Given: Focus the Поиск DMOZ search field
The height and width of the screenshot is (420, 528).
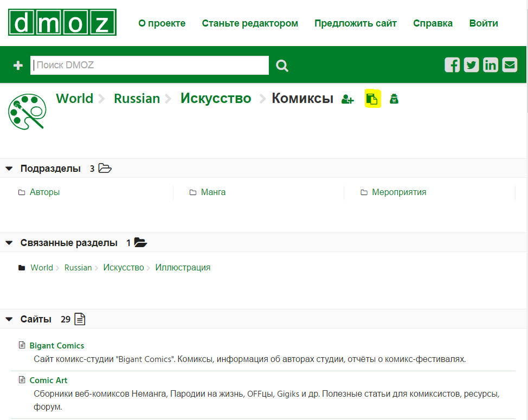Looking at the screenshot, I should (x=150, y=65).
